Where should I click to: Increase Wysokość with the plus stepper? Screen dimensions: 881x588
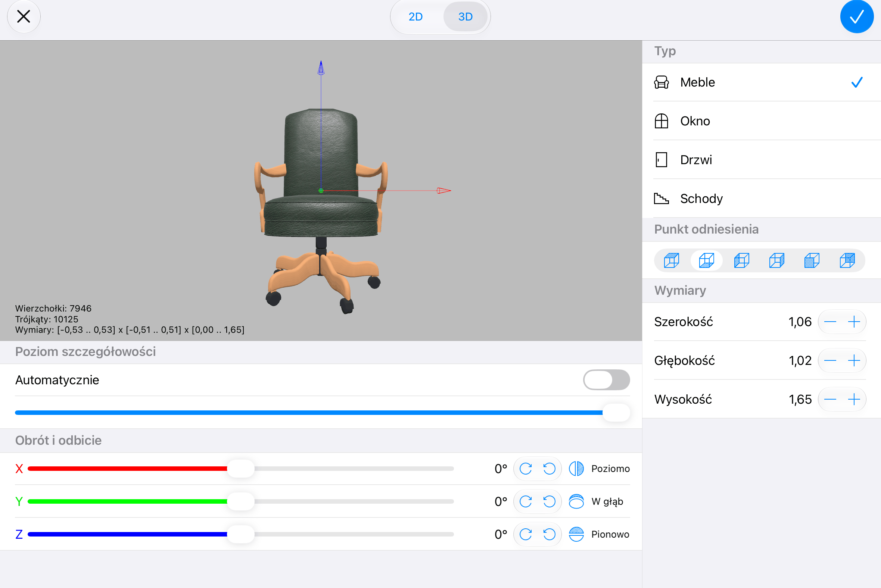coord(854,399)
